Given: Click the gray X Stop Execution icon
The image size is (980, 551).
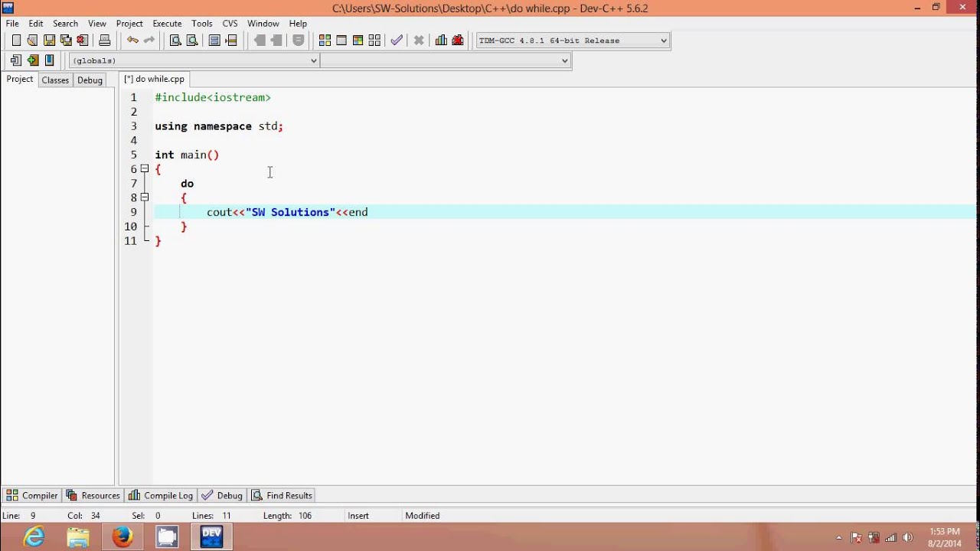Looking at the screenshot, I should (419, 41).
